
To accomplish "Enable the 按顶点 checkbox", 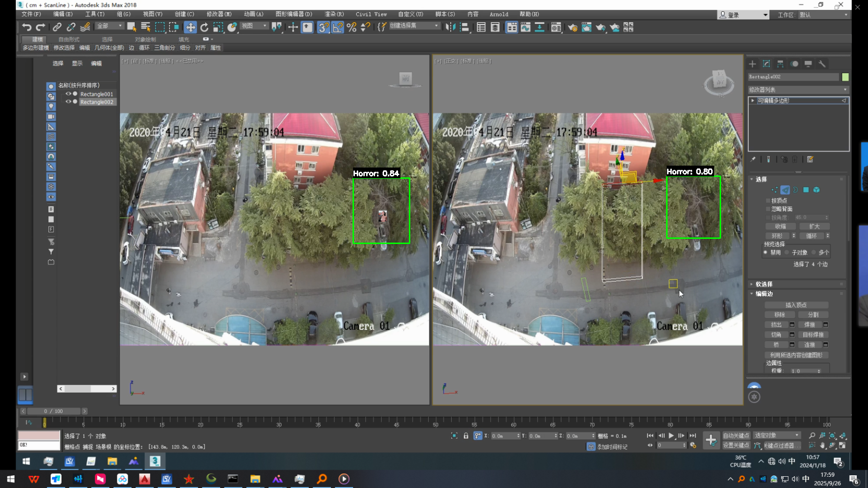I will pos(768,201).
